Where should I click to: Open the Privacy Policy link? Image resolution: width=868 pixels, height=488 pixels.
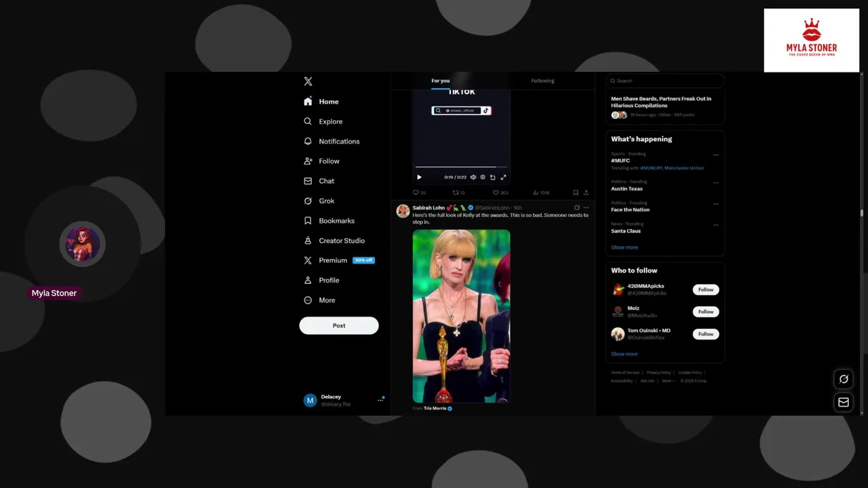click(658, 373)
